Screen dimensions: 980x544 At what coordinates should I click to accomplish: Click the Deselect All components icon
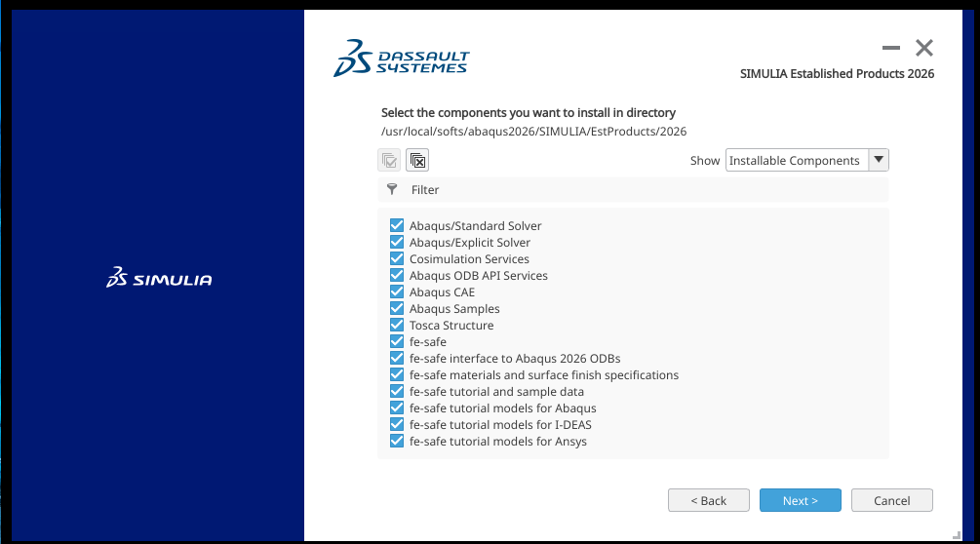point(417,161)
